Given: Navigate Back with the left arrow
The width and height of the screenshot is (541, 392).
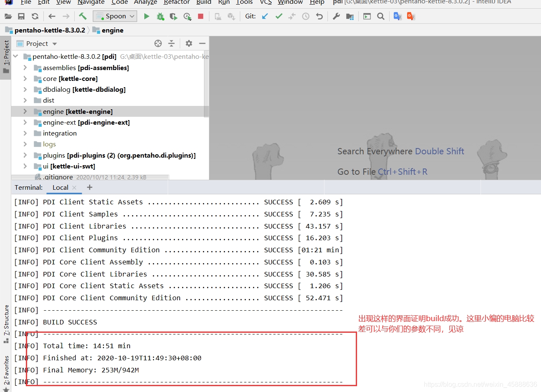Looking at the screenshot, I should click(x=52, y=16).
